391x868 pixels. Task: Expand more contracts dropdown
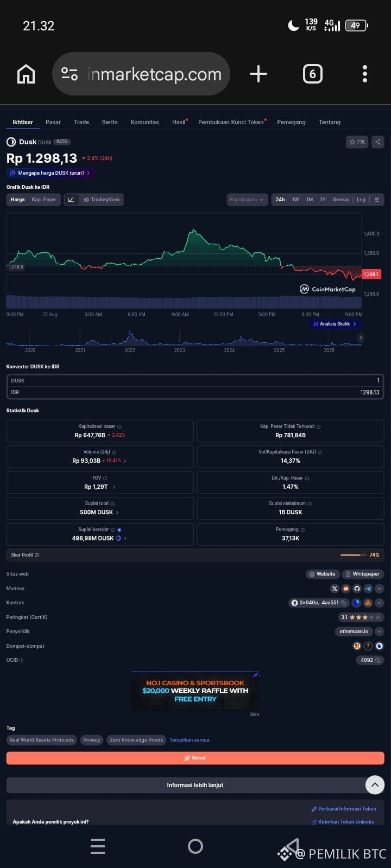tap(380, 603)
